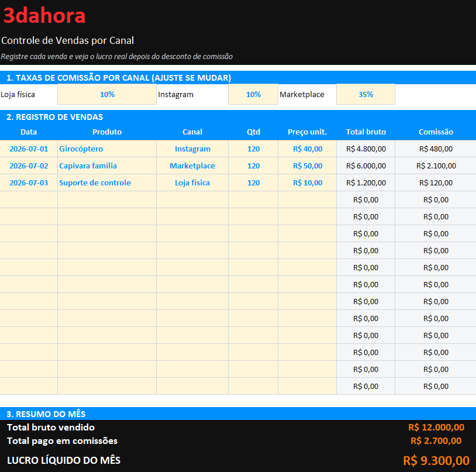Click the 'Registre cada venda' instruction text
Screen dimensions: 476x472
(117, 57)
